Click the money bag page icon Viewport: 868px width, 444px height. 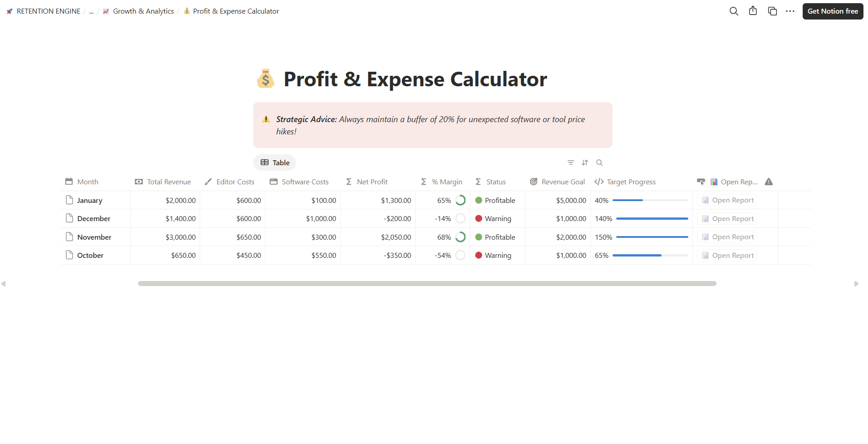point(265,79)
